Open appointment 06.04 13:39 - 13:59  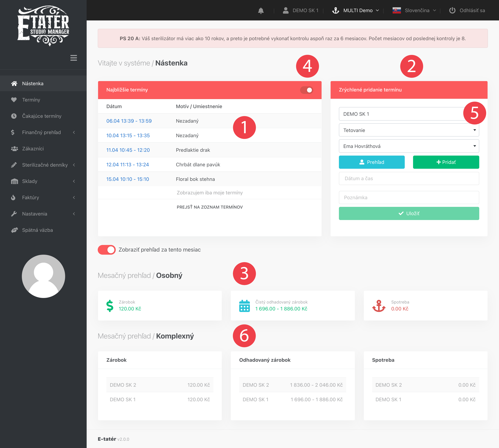(x=129, y=121)
